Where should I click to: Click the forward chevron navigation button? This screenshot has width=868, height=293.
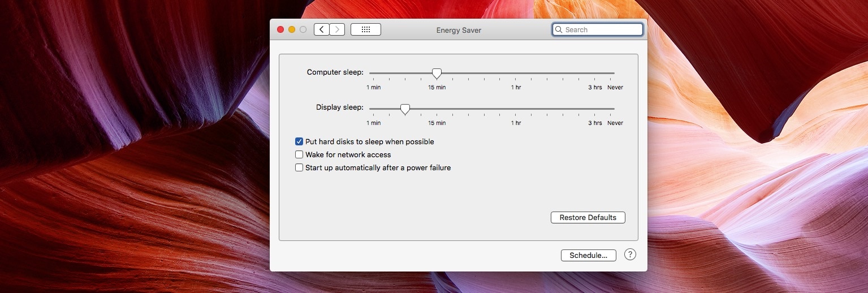[x=338, y=29]
